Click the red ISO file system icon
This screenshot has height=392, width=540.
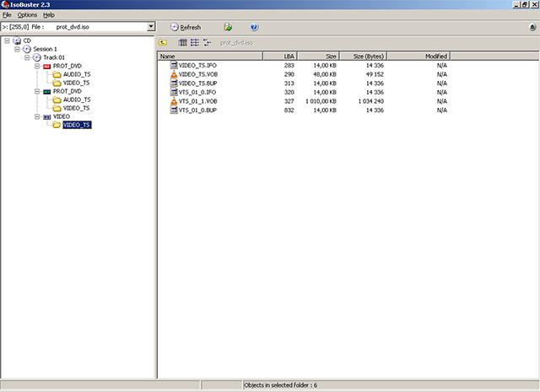(x=47, y=66)
